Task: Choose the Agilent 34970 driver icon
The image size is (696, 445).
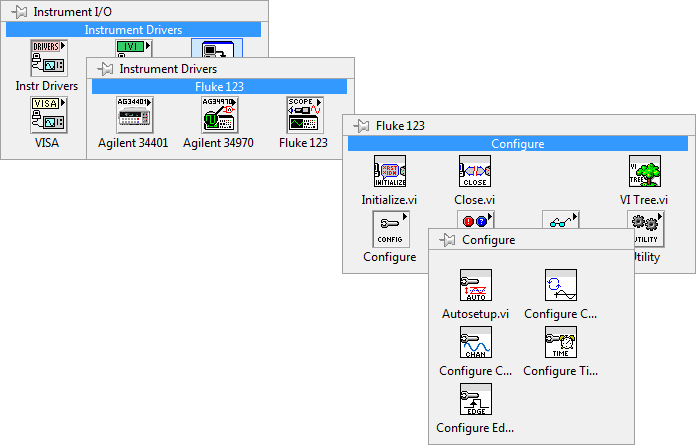Action: 218,114
